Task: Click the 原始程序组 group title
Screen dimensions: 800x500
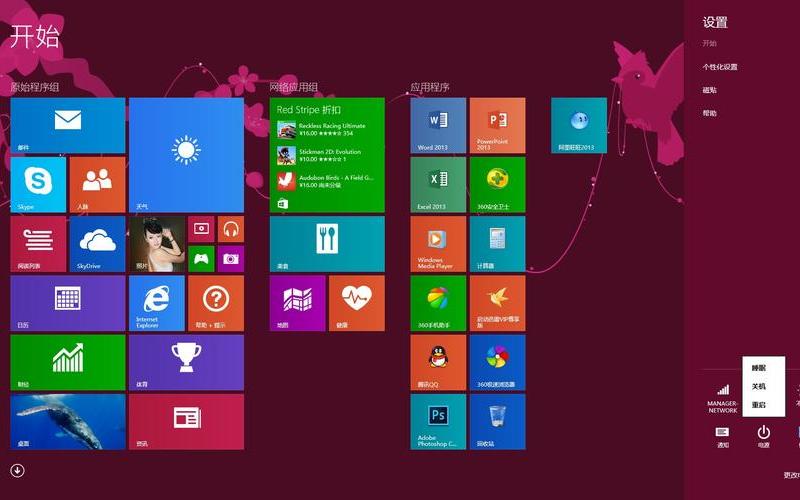Action: pyautogui.click(x=35, y=87)
